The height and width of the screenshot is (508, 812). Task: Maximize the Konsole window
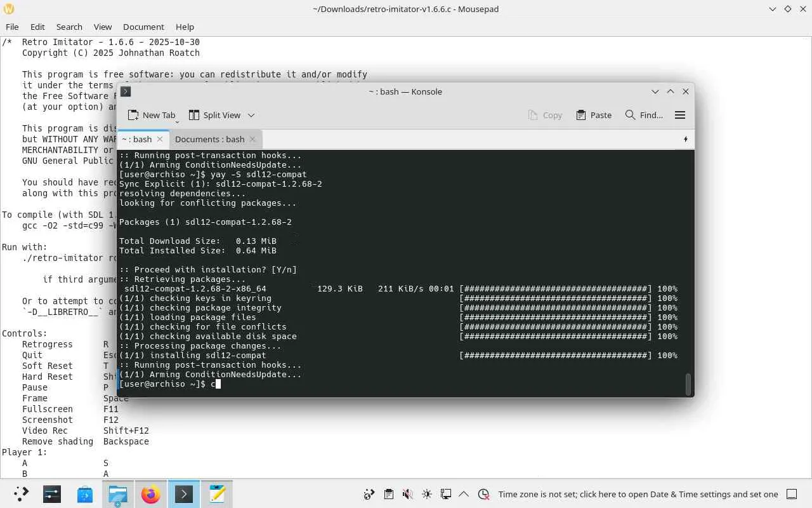point(671,91)
